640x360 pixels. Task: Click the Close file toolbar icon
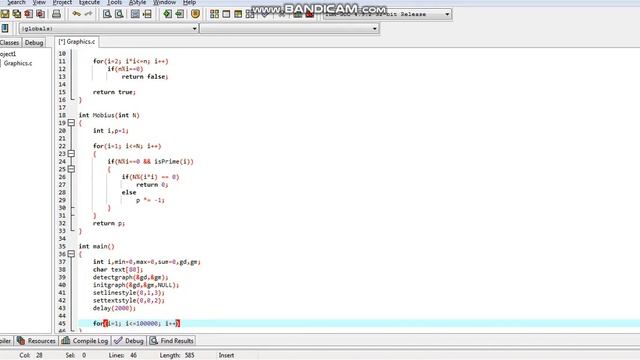(x=29, y=14)
